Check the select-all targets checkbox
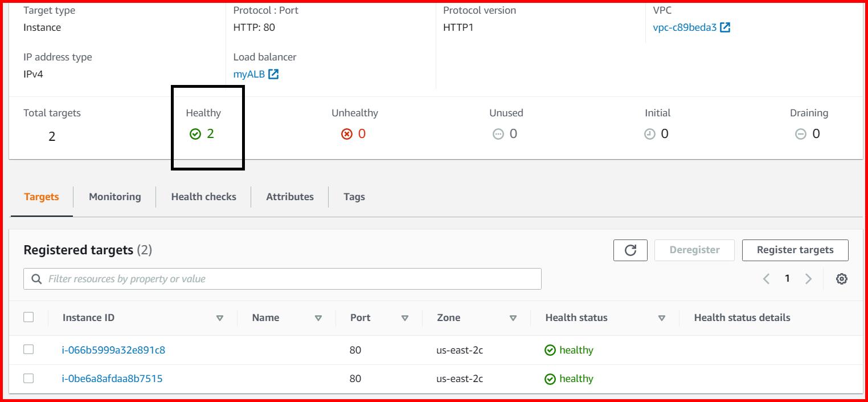 pos(29,317)
